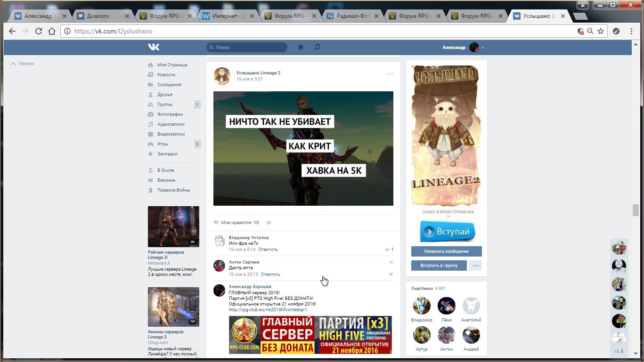
Task: Open group actions three-dots button
Action: pos(476,265)
